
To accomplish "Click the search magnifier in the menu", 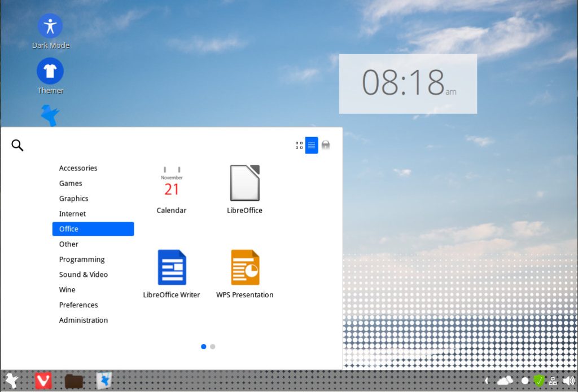I will point(17,146).
